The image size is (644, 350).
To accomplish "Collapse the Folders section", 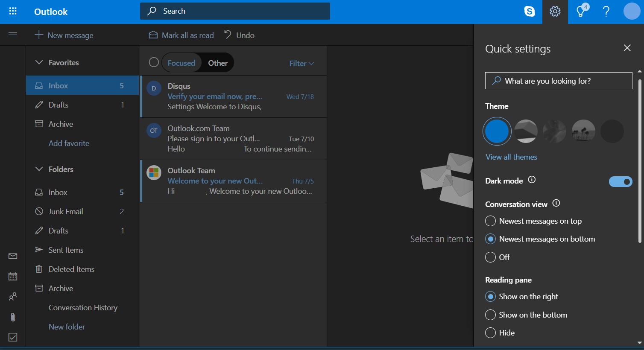I will 39,169.
